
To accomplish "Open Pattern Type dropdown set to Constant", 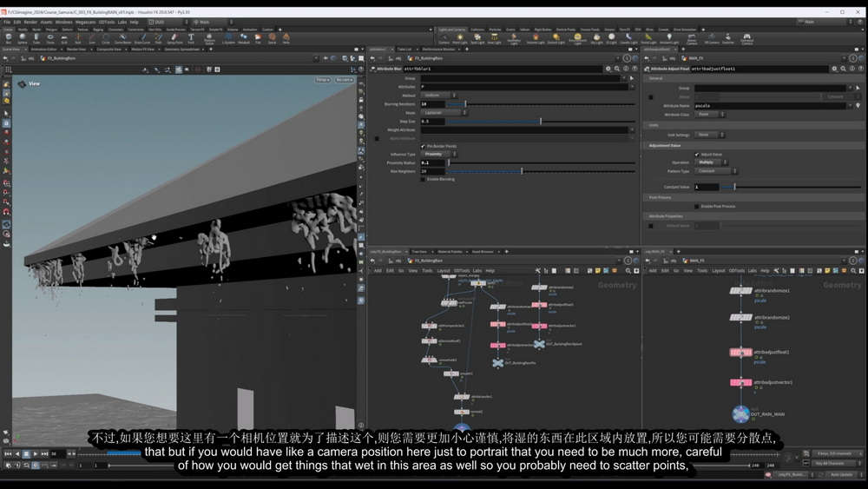I will (x=716, y=171).
